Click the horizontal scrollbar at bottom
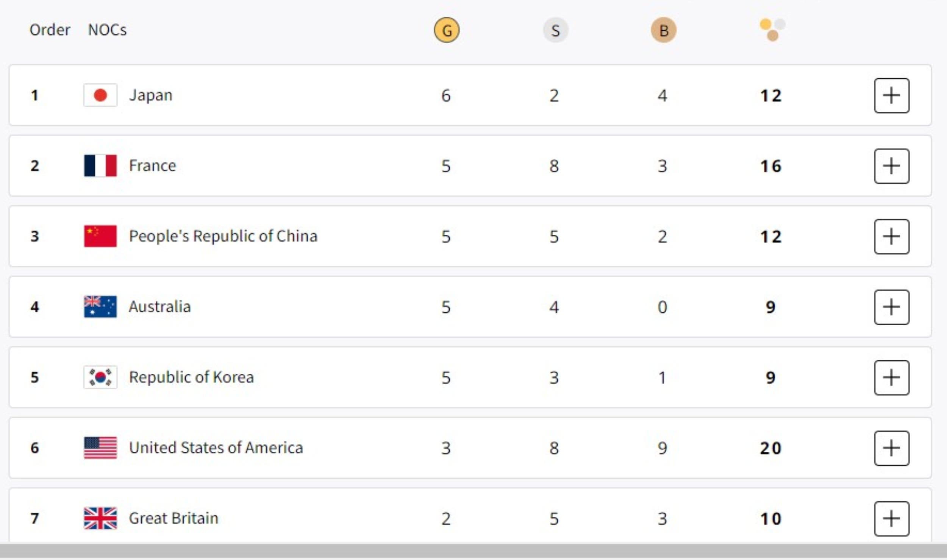This screenshot has width=947, height=560. click(474, 551)
